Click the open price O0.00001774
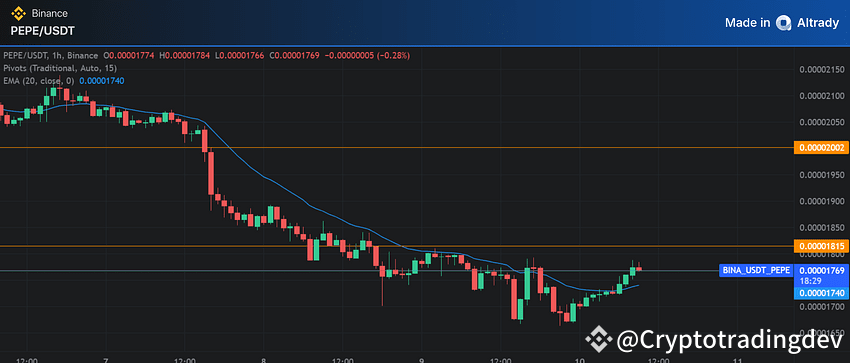850x363 pixels. [x=129, y=55]
